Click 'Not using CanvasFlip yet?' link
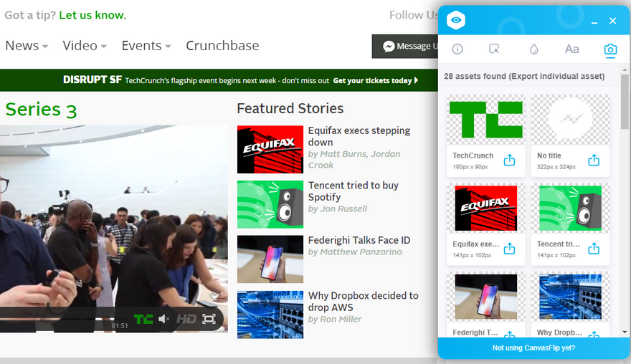This screenshot has height=364, width=631. coord(533,348)
